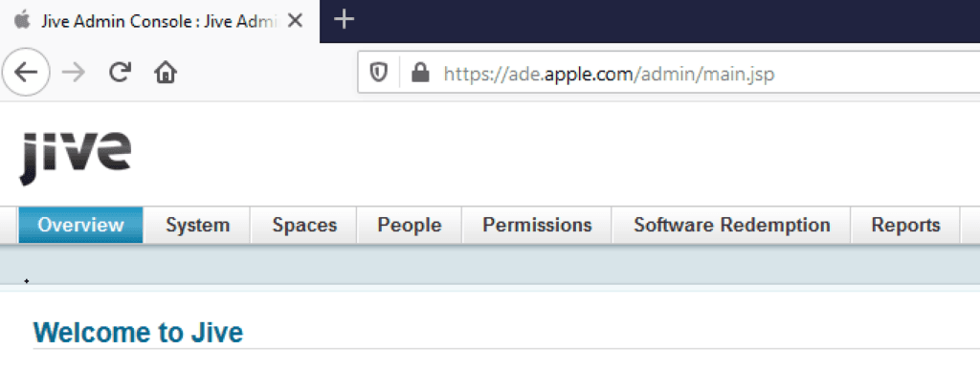Screen dimensions: 980x371
Task: View site security via the padlock icon
Action: [421, 74]
